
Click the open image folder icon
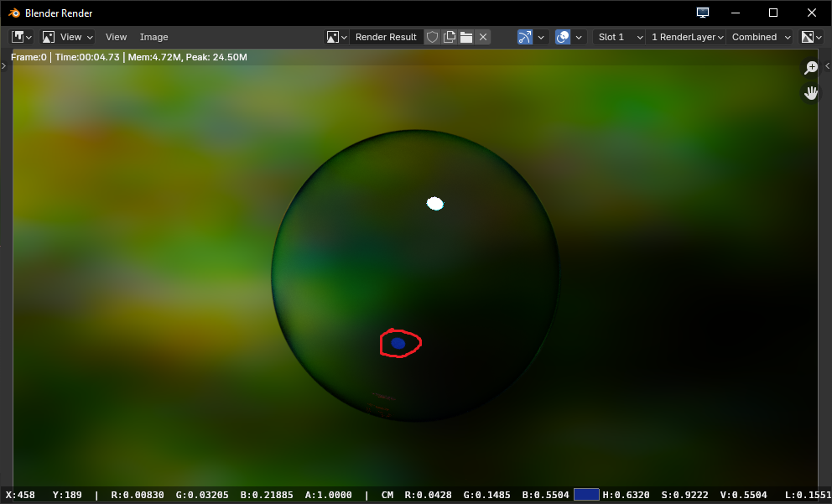(x=466, y=37)
